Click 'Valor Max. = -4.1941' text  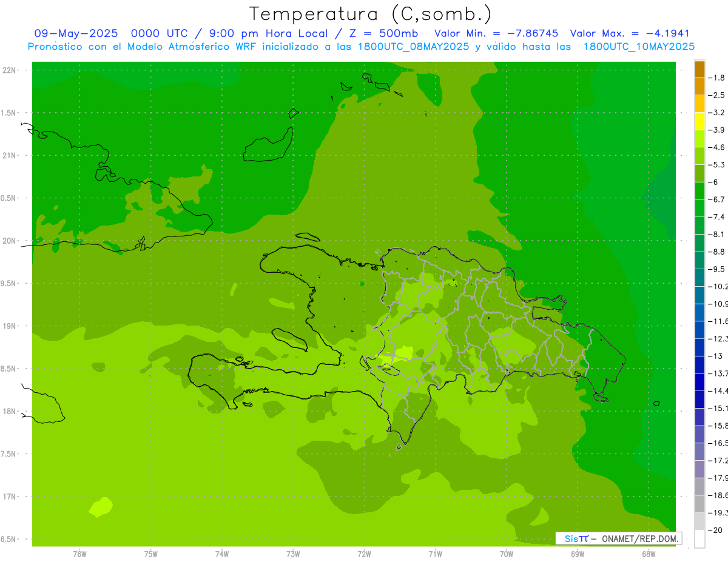pyautogui.click(x=630, y=33)
